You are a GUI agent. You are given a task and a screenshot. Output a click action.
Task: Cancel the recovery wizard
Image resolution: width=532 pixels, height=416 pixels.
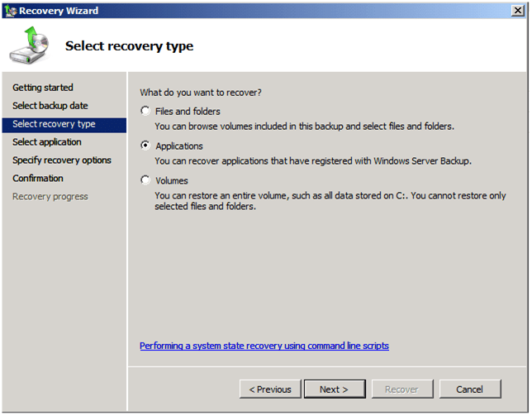pyautogui.click(x=469, y=389)
